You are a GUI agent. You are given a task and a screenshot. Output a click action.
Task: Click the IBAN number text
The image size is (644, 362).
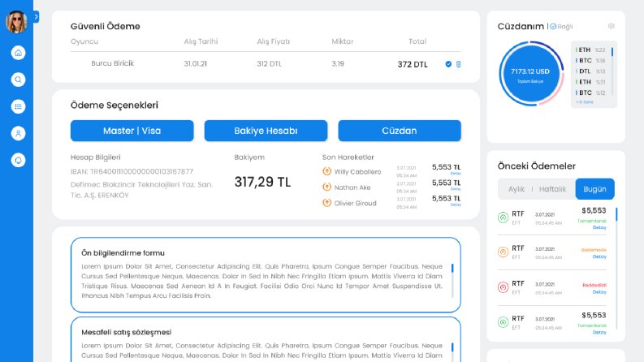(x=132, y=171)
